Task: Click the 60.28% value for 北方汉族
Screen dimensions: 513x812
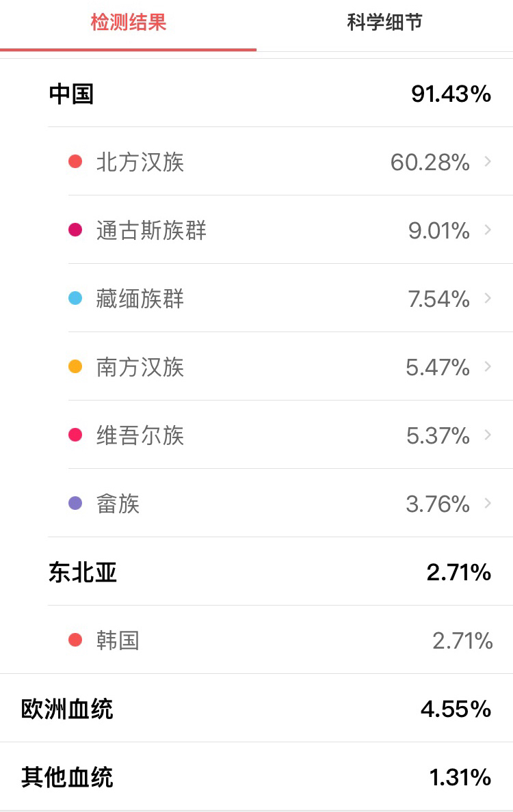Action: 430,163
